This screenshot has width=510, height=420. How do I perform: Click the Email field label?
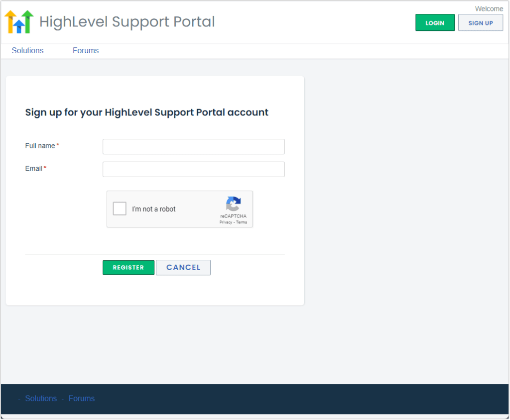(34, 169)
